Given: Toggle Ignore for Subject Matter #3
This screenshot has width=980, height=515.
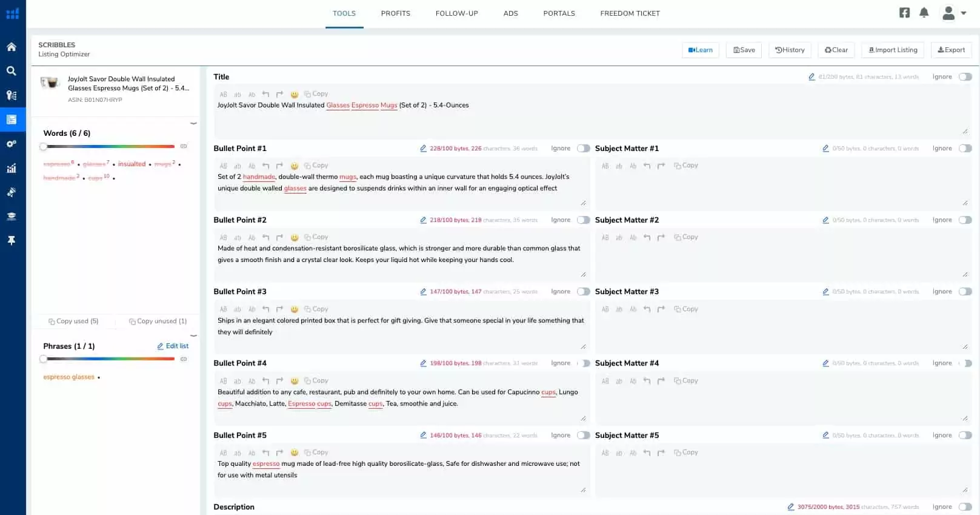Looking at the screenshot, I should pos(965,292).
